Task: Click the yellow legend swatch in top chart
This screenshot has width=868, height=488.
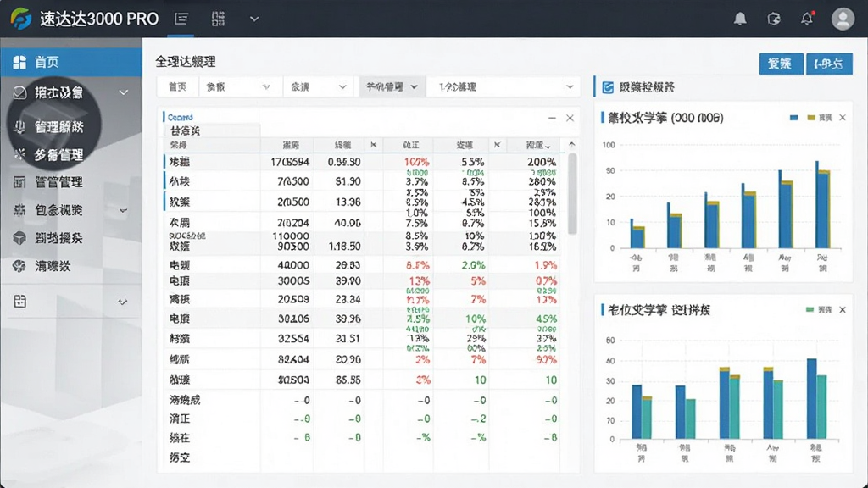Action: tap(811, 118)
